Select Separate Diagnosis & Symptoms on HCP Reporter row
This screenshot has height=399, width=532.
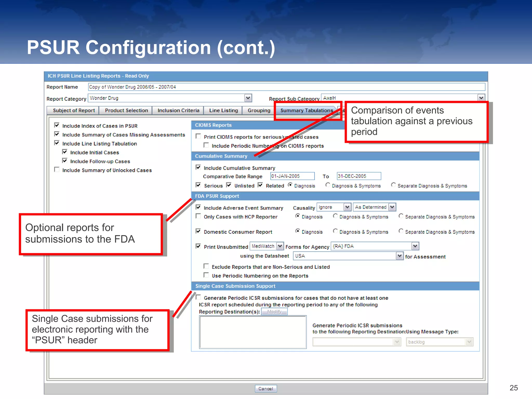(401, 216)
